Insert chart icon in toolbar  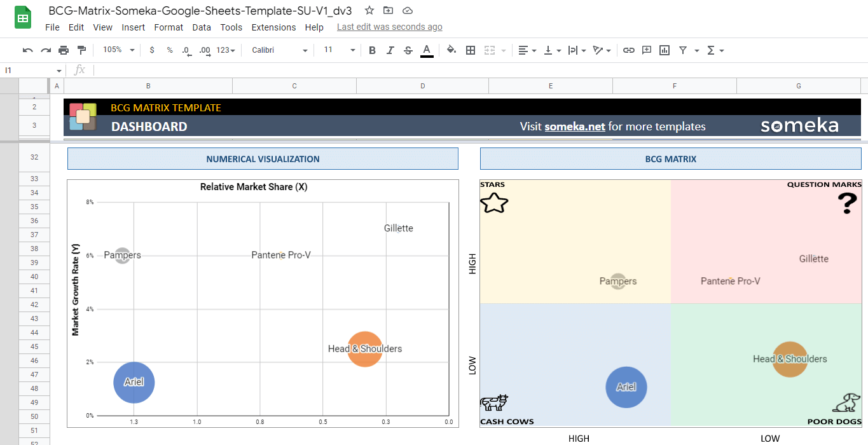[x=665, y=50]
